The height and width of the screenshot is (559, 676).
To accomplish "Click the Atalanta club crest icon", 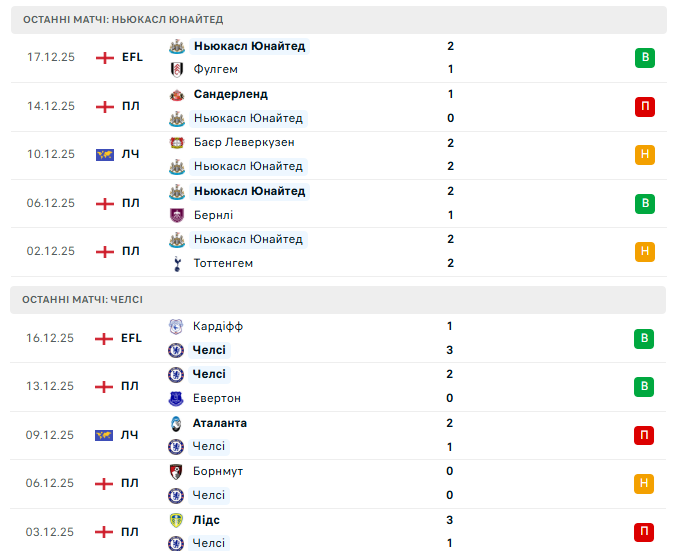I will click(x=176, y=423).
